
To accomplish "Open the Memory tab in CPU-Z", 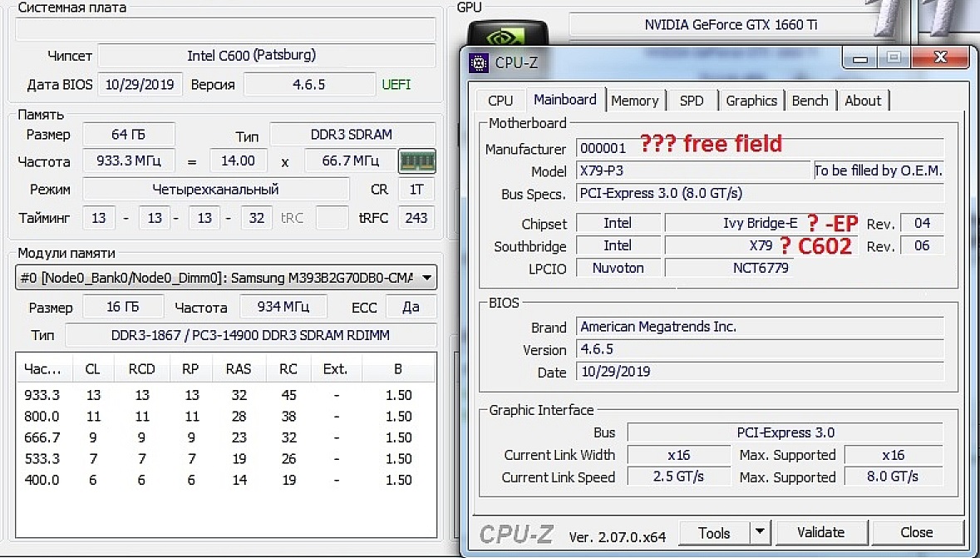I will pyautogui.click(x=635, y=101).
